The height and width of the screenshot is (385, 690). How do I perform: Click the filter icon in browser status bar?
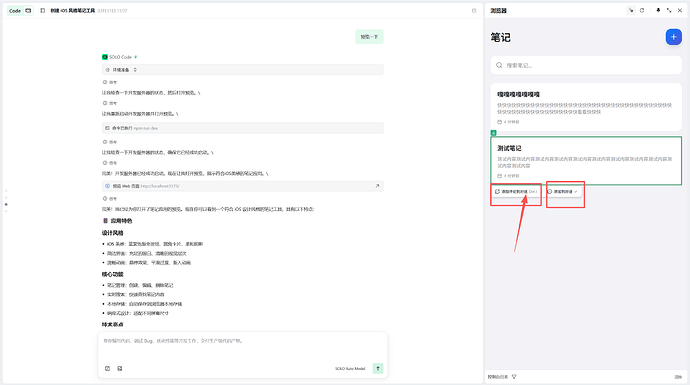coord(514,377)
